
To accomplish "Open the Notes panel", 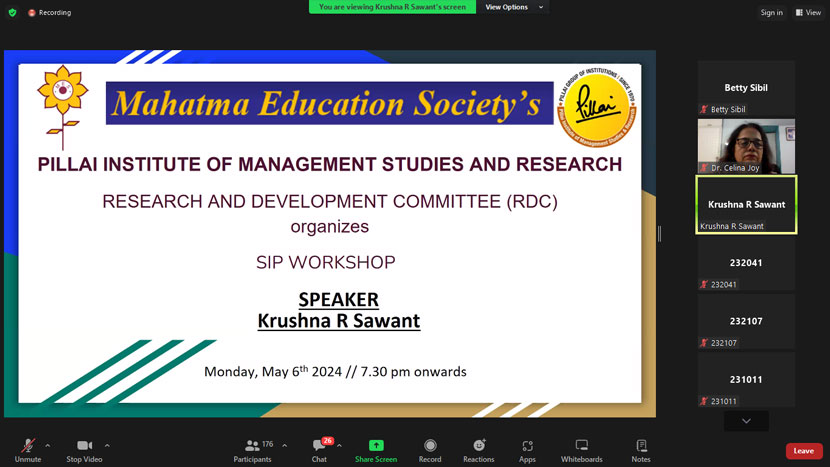I will (x=641, y=449).
